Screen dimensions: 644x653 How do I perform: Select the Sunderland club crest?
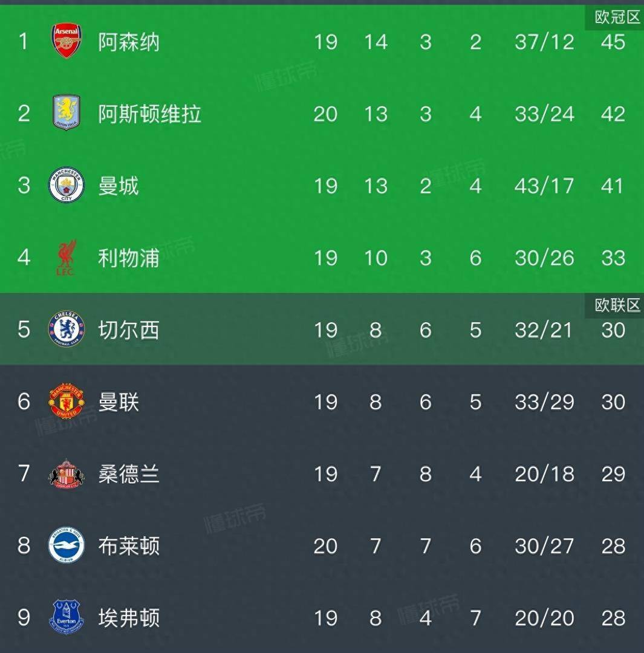pos(65,475)
